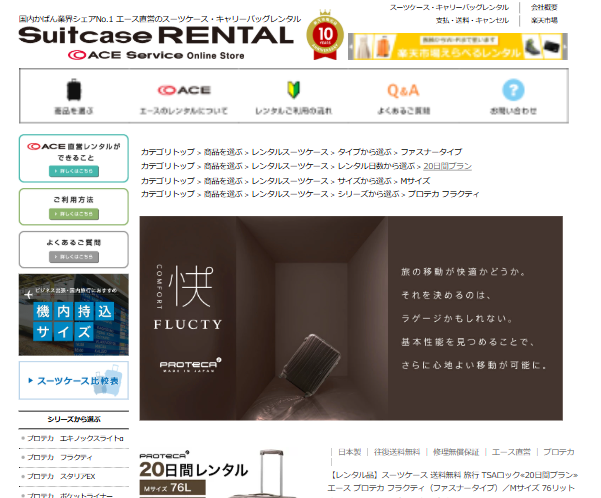Click シリーズから選ぶ breadcrumb link
This screenshot has height=498, width=601.
pos(368,194)
